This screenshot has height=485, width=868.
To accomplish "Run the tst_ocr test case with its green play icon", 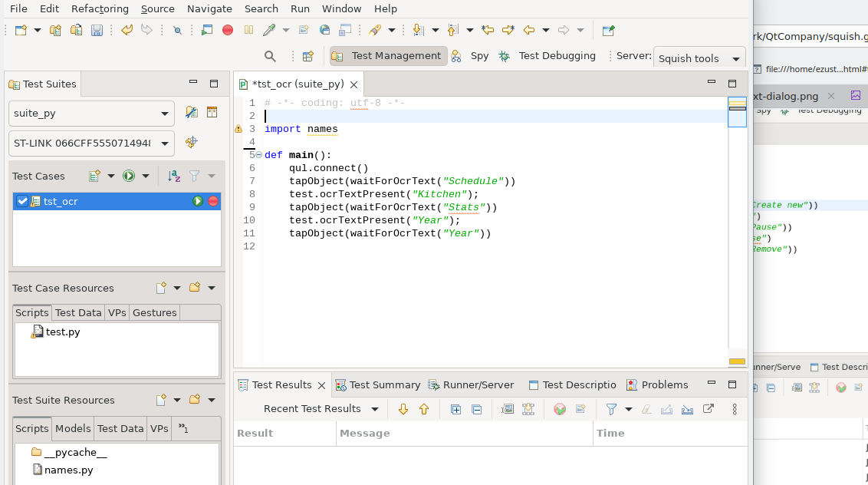I will pyautogui.click(x=198, y=201).
